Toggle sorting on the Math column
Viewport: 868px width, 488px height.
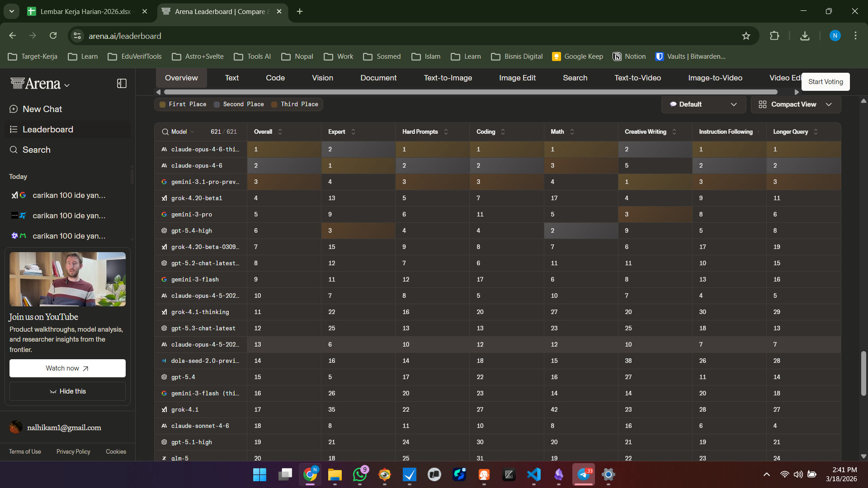(x=572, y=132)
